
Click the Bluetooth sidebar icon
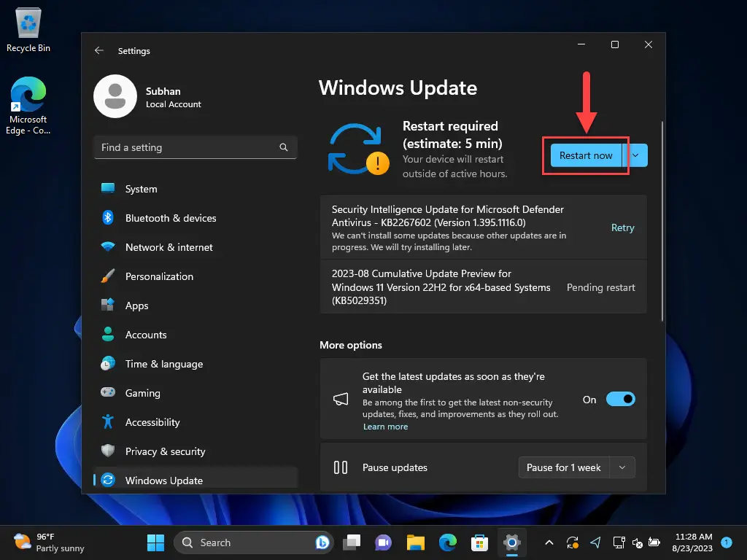click(108, 217)
